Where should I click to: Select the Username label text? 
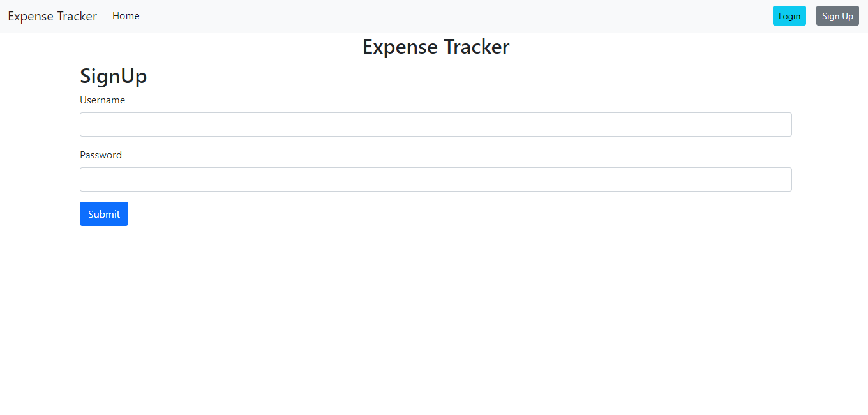click(102, 100)
